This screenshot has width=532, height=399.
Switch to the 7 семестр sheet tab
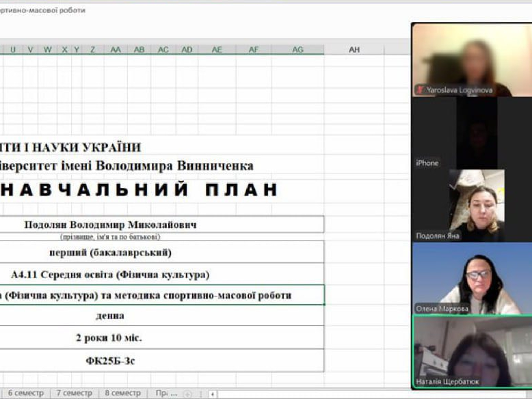pyautogui.click(x=75, y=394)
